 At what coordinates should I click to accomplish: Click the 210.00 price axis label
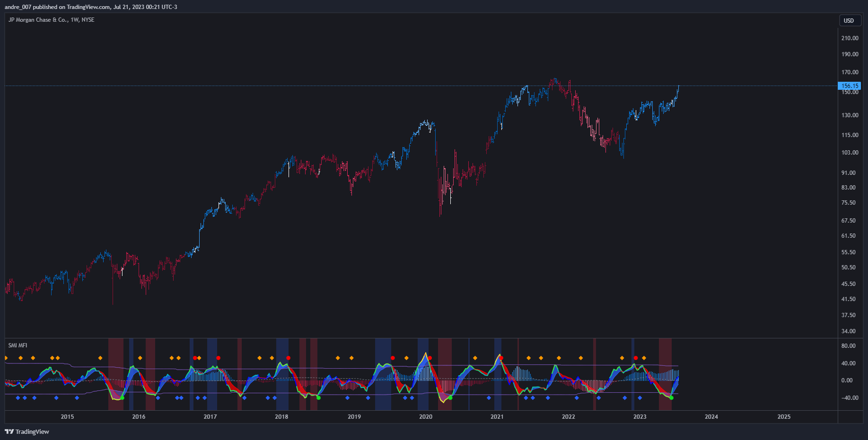coord(850,38)
